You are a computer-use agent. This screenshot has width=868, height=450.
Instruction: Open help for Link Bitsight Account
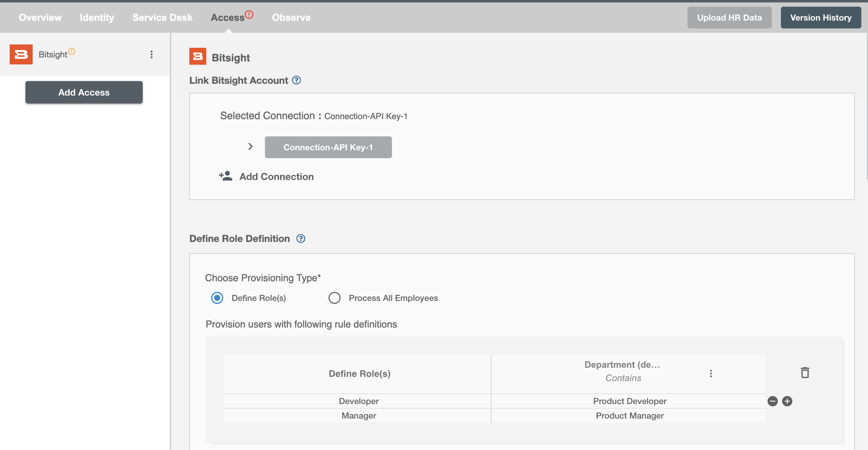tap(296, 80)
